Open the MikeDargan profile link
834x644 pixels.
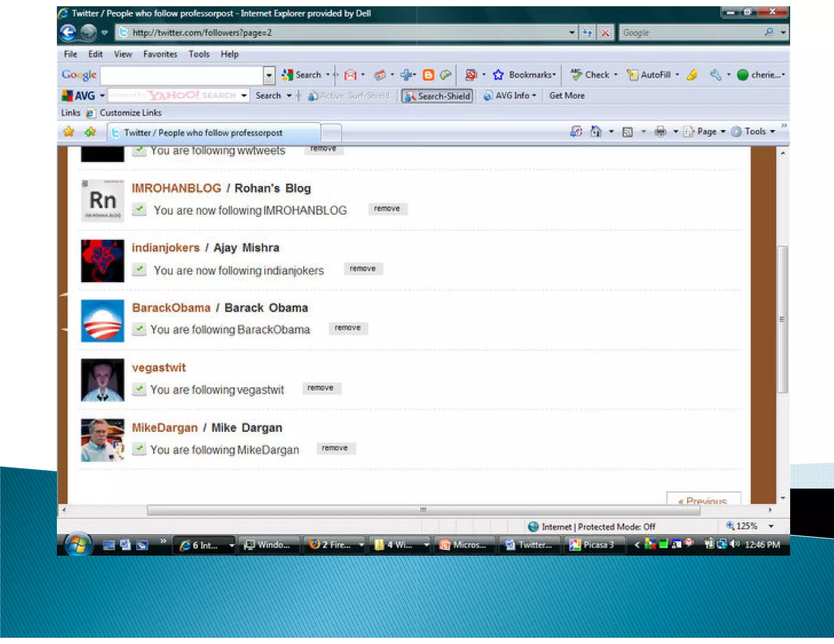(x=165, y=428)
